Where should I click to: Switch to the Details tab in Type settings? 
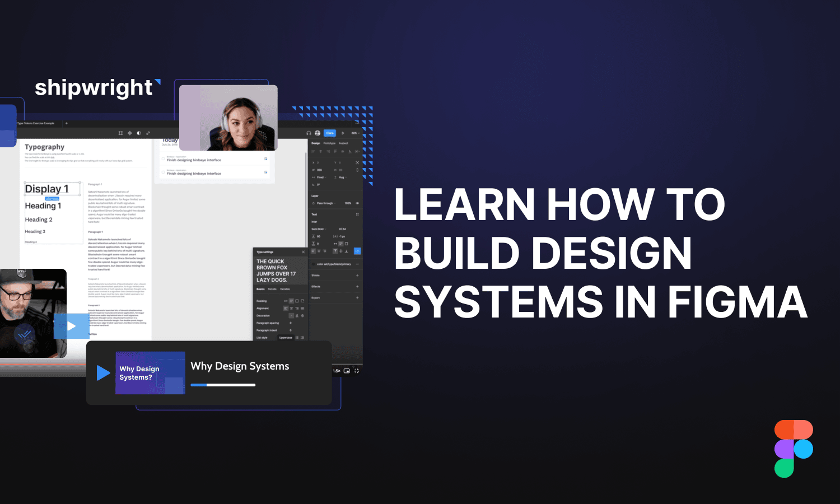[272, 289]
